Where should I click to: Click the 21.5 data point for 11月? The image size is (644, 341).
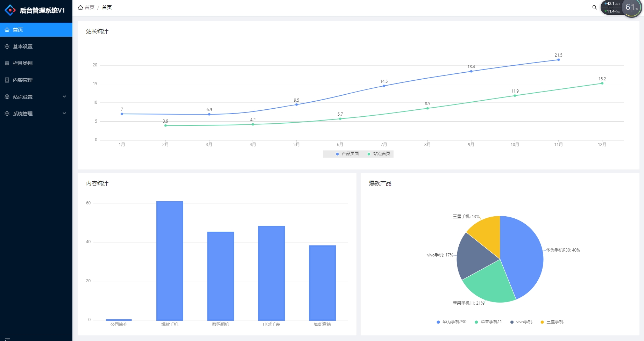pyautogui.click(x=558, y=60)
